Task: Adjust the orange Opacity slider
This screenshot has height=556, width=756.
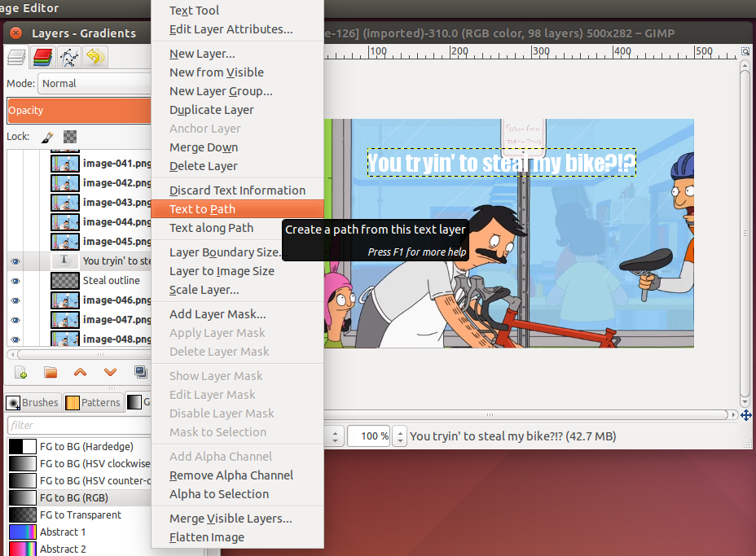Action: coord(79,111)
